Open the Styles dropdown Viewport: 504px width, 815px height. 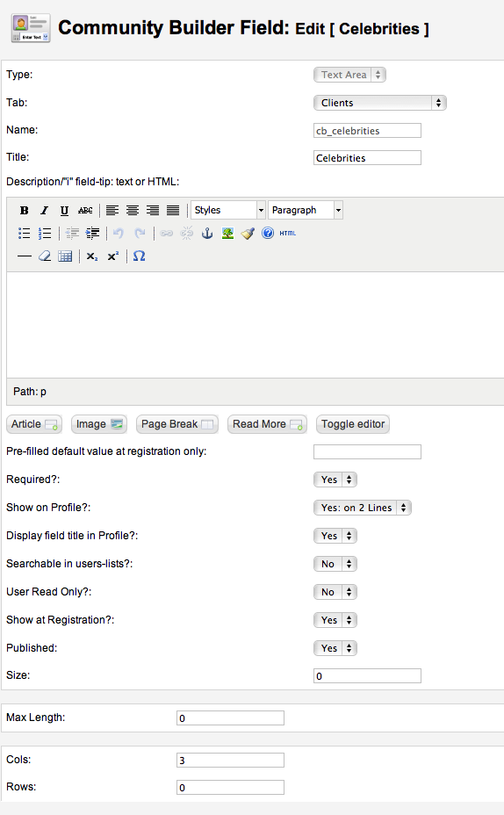point(228,210)
